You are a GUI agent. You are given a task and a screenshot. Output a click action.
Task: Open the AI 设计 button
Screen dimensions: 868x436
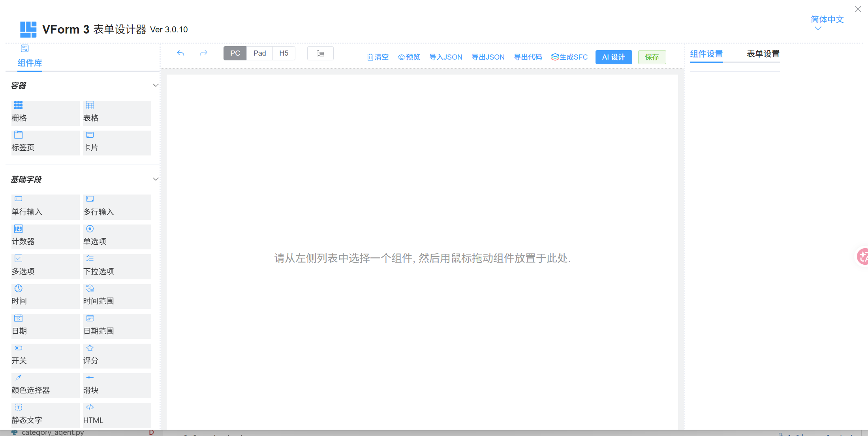tap(614, 57)
